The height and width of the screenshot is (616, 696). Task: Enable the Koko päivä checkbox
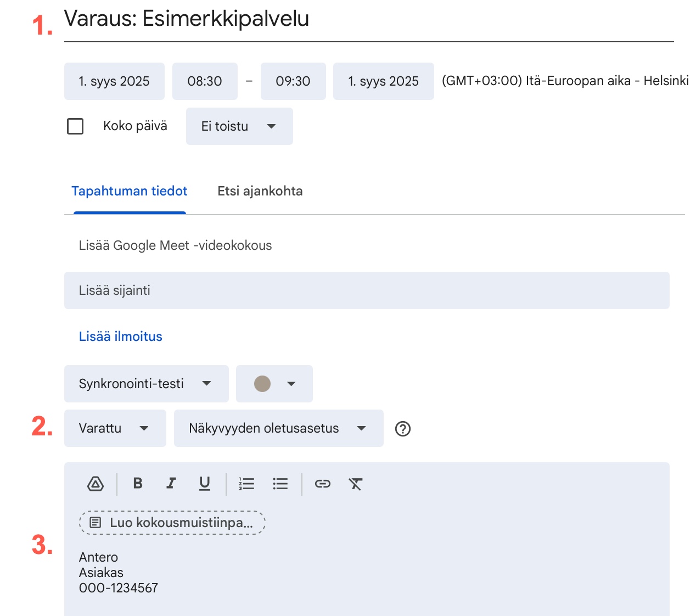point(75,126)
